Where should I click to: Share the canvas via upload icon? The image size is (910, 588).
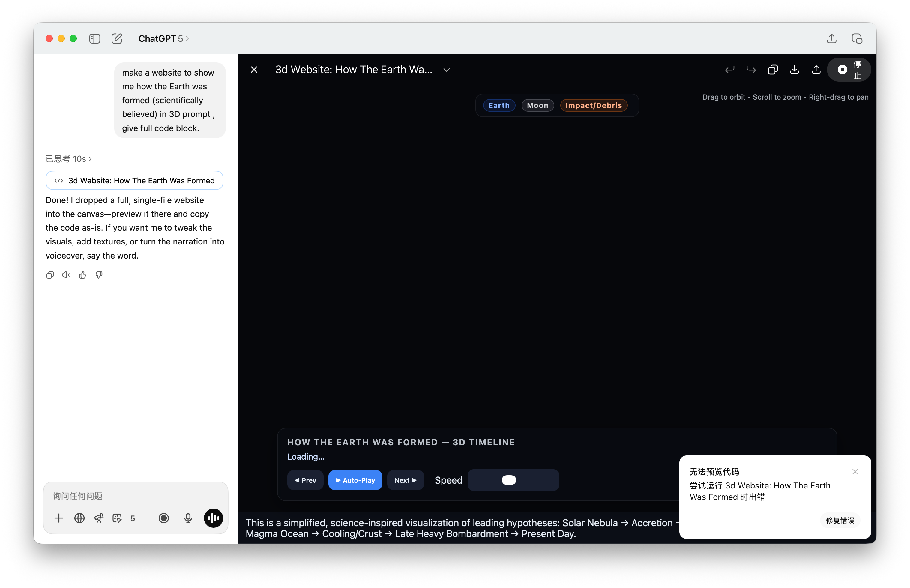coord(816,70)
